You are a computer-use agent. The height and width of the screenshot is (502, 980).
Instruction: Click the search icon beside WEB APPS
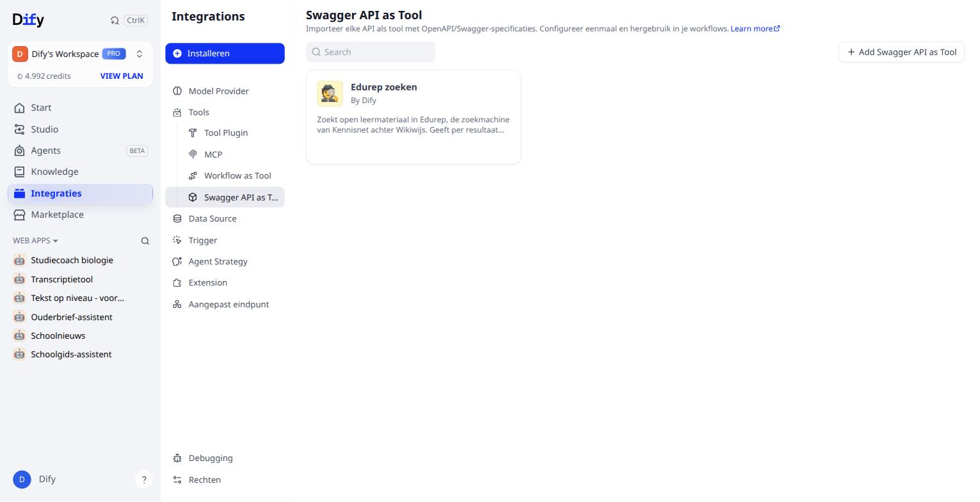click(x=145, y=241)
